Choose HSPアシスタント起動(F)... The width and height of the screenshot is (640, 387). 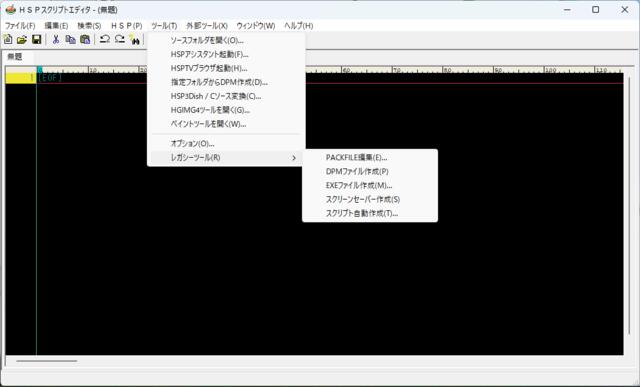point(226,54)
